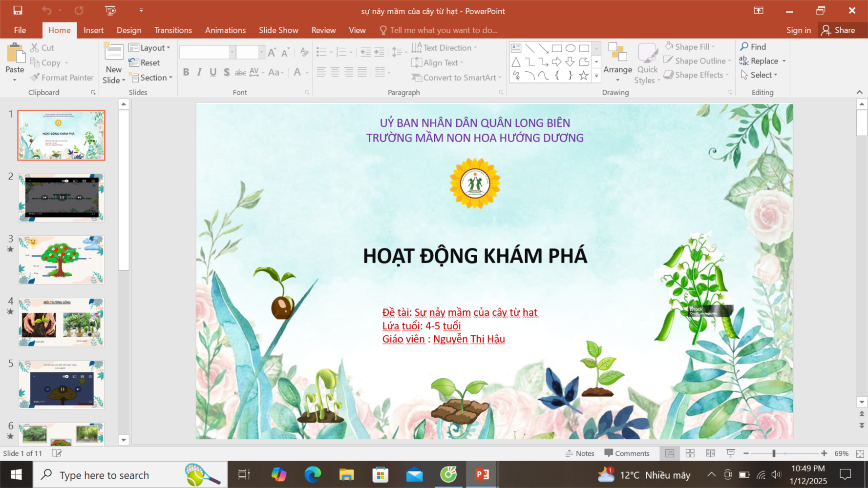The height and width of the screenshot is (488, 868).
Task: Switch to Reading View
Action: click(710, 453)
